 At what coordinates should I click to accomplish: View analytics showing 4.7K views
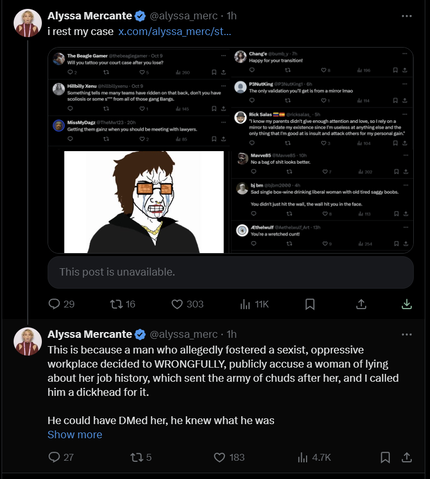coord(314,457)
